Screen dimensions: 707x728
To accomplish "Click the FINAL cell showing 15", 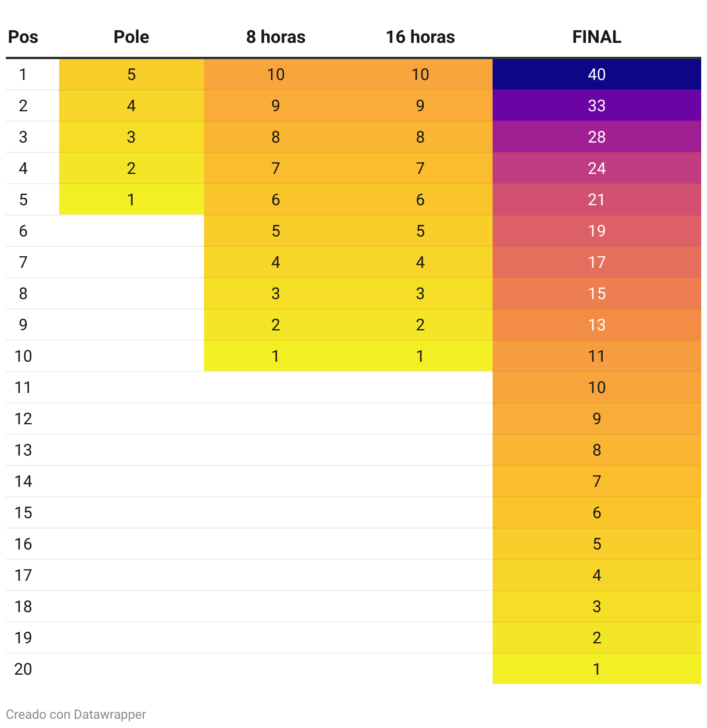I will (x=596, y=293).
